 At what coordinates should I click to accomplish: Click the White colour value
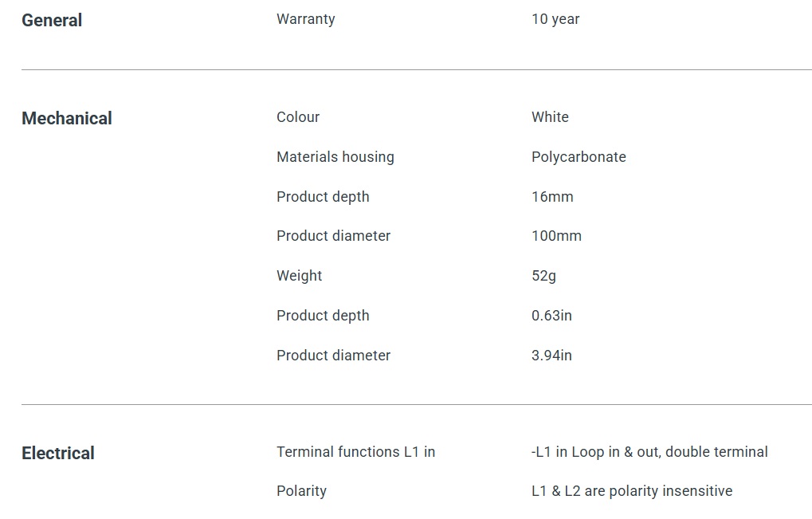coord(550,117)
